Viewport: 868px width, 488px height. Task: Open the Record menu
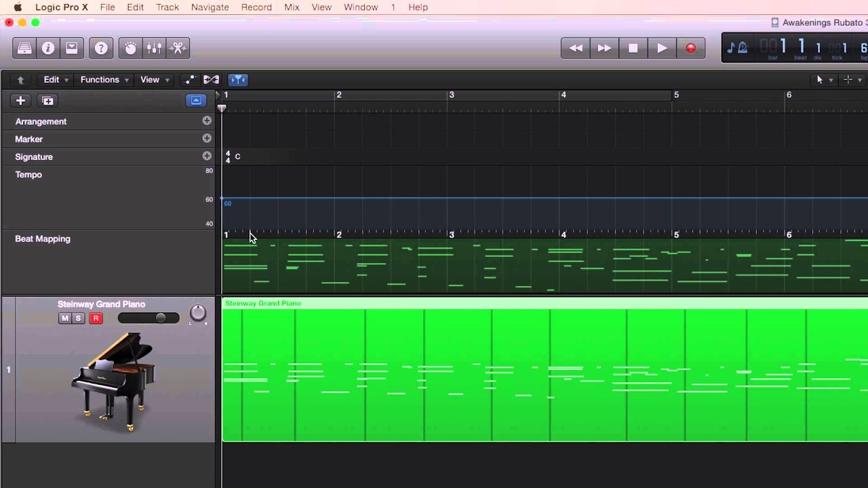click(x=256, y=7)
